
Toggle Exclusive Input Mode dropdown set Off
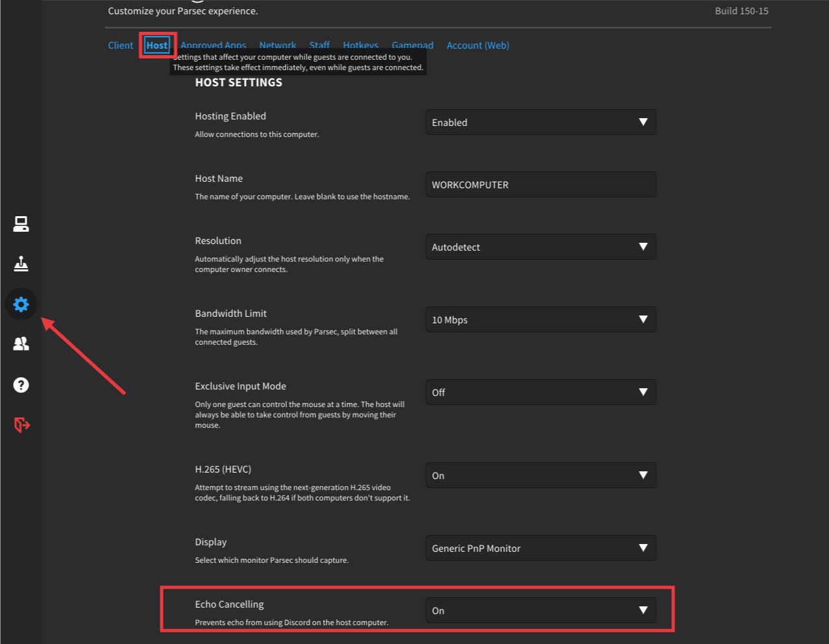(x=540, y=392)
